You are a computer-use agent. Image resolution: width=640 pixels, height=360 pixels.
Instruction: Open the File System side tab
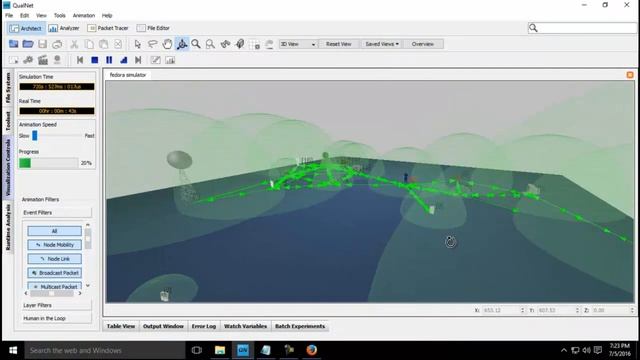click(8, 88)
